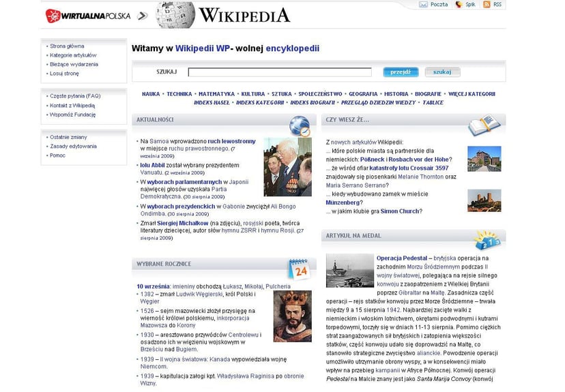Open Poczta mail icon
Viewport: 565px width, 392px height.
click(423, 4)
